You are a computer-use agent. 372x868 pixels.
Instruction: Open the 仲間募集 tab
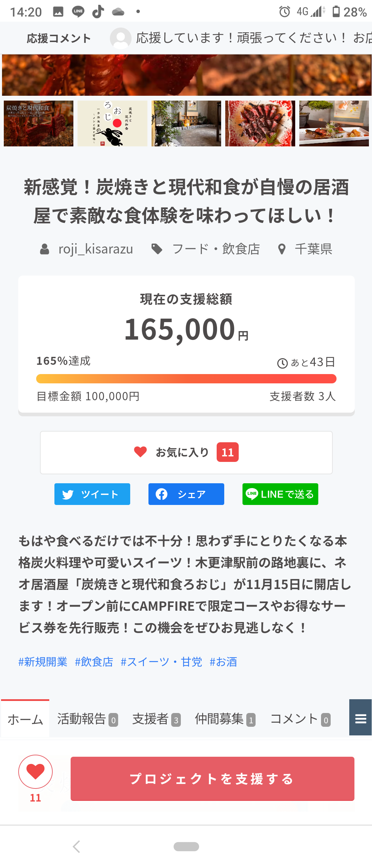tap(225, 719)
